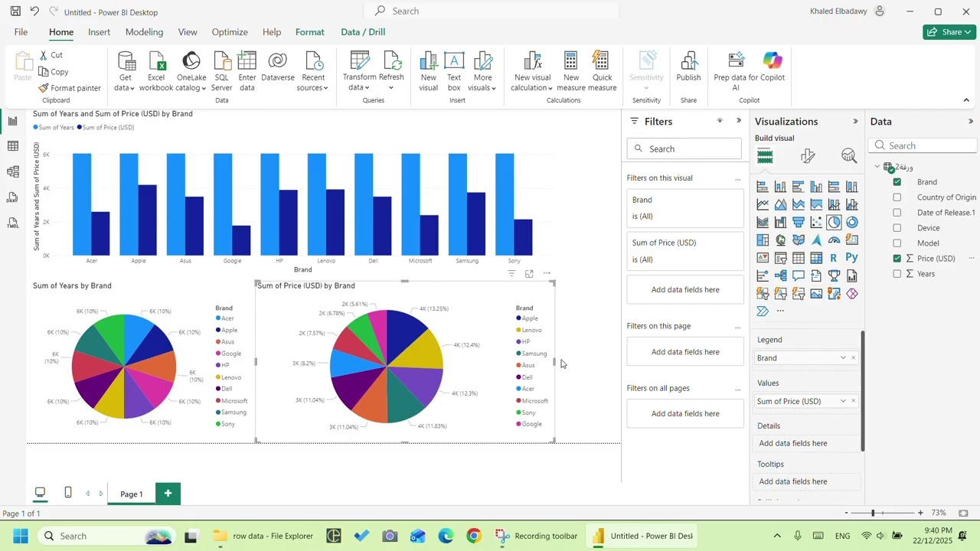Open Get data dropdown
The height and width of the screenshot is (551, 980).
pyautogui.click(x=126, y=83)
